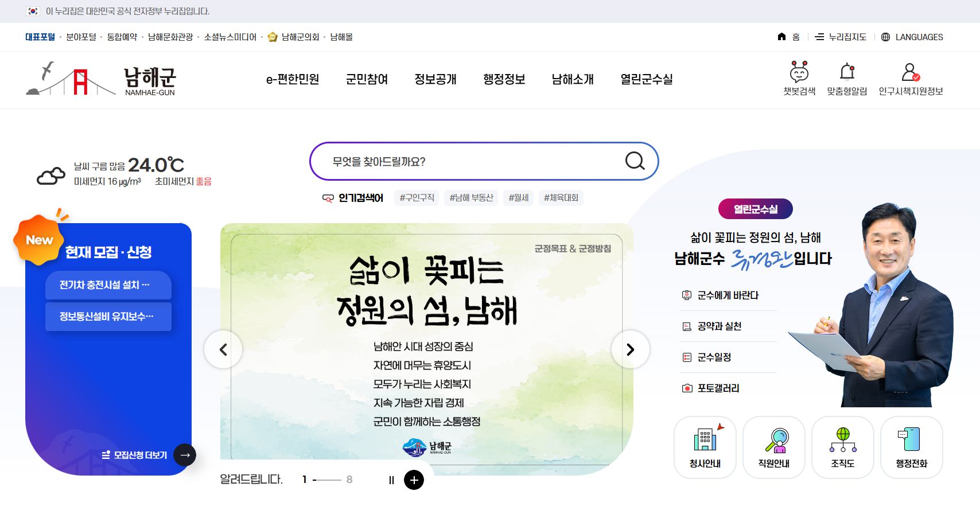This screenshot has width=980, height=514.
Task: Open 행정전화 phone icon
Action: [x=909, y=440]
